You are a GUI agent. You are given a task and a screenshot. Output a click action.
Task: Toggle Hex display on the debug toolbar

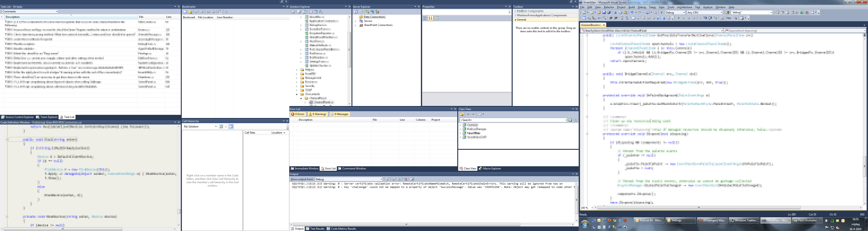coord(729,18)
